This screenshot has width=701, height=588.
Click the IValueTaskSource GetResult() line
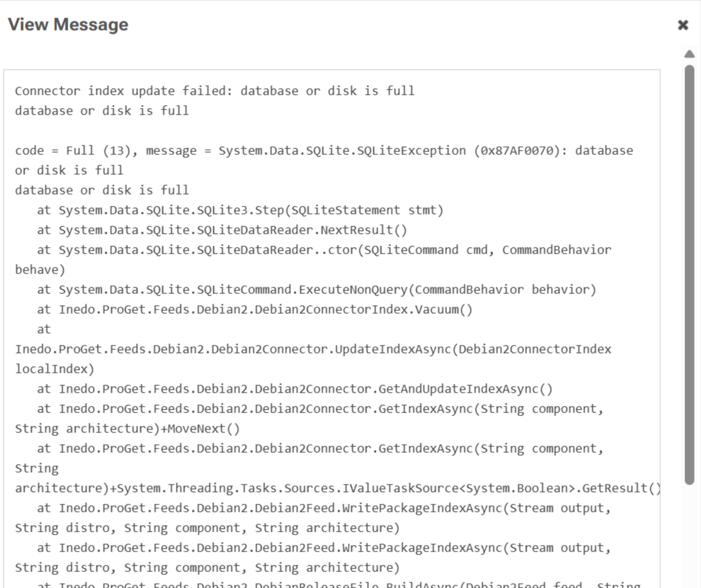[x=338, y=488]
